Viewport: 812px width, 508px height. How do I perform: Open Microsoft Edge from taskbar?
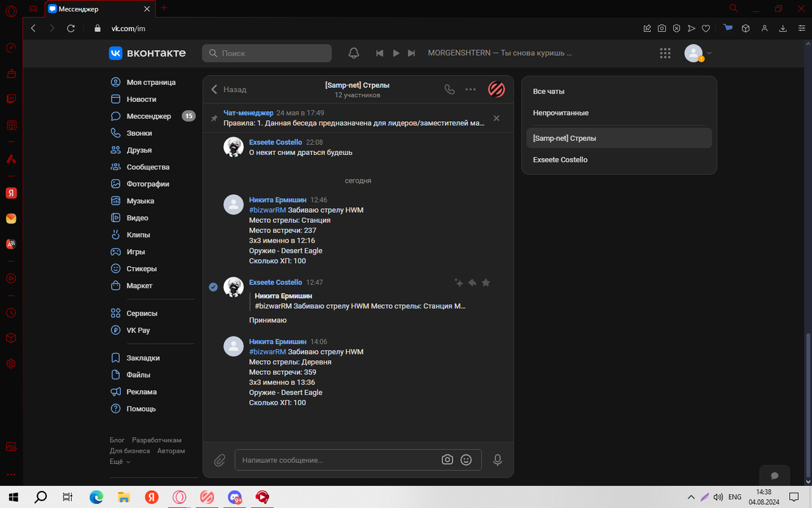pyautogui.click(x=96, y=497)
